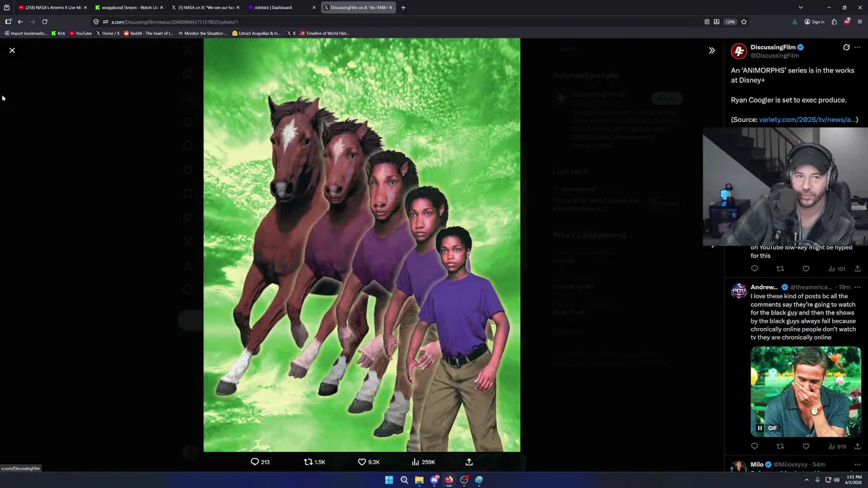Close the photo viewer with the X icon
Screen dimensions: 868x488
pos(12,50)
